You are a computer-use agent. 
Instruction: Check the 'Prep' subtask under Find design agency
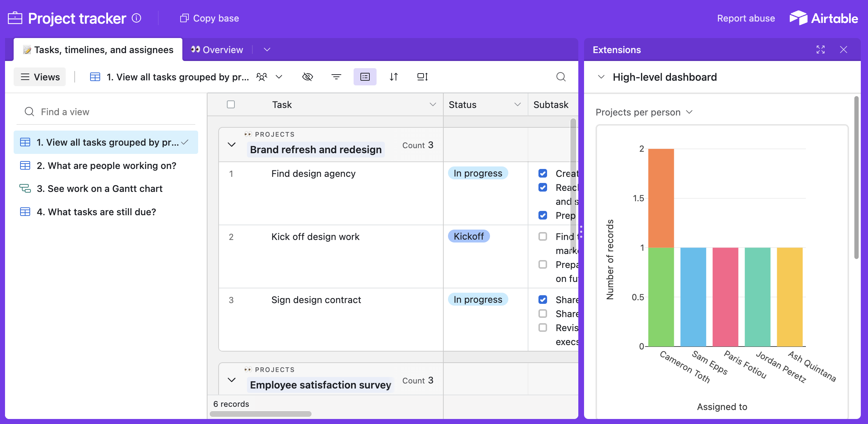(542, 215)
